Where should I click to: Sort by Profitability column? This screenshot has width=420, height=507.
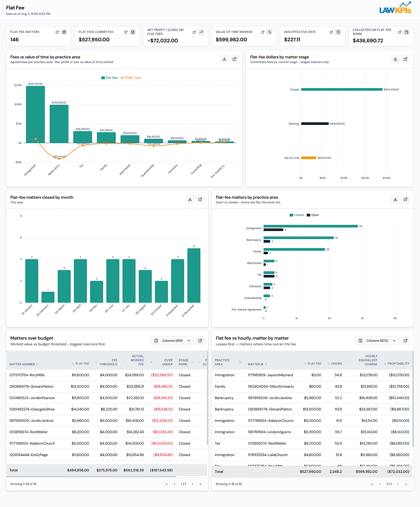point(397,364)
